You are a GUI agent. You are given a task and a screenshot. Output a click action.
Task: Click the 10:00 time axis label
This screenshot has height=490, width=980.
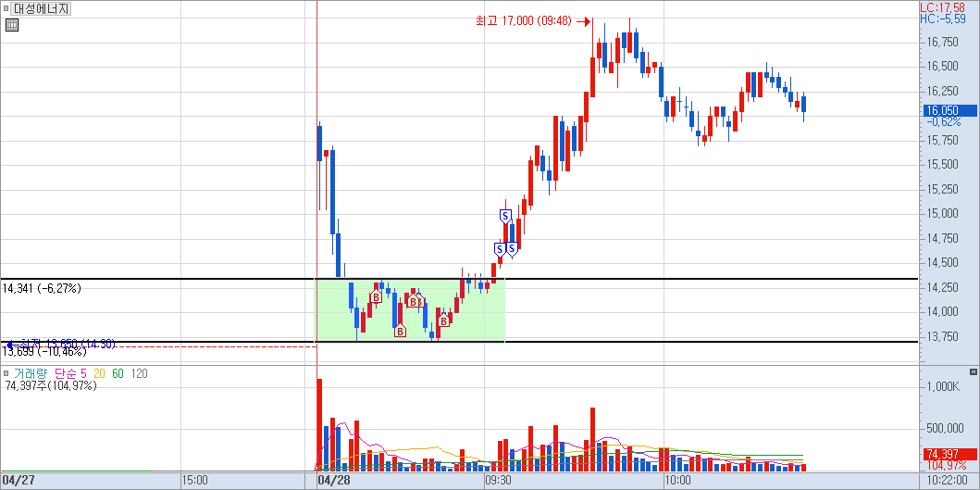coord(678,480)
